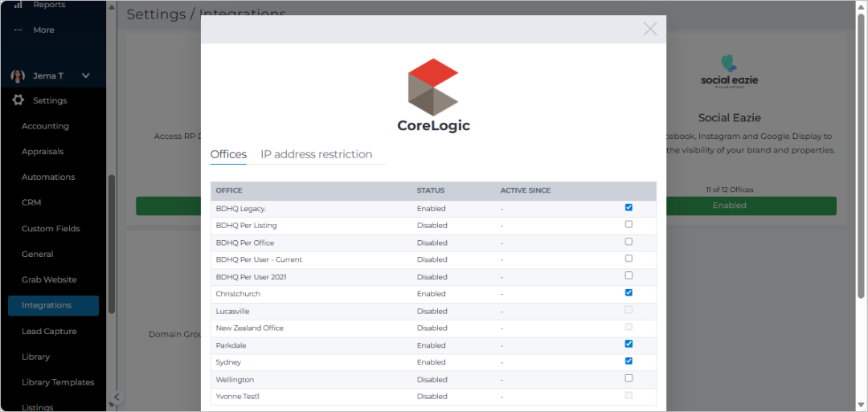
Task: Open the IP address restriction tab
Action: (316, 154)
